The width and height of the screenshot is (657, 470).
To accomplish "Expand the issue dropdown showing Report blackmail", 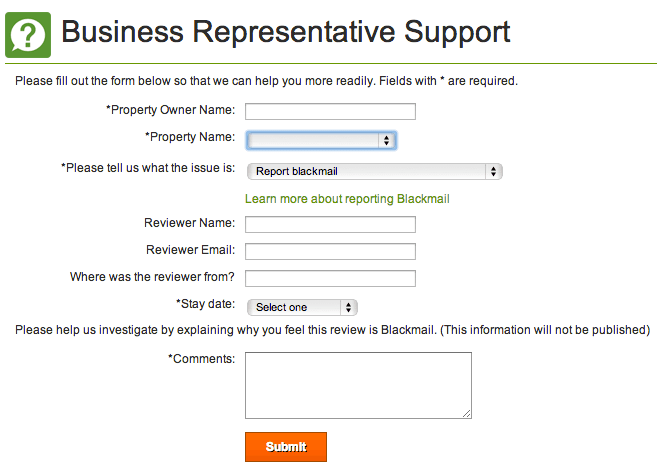I will click(373, 172).
